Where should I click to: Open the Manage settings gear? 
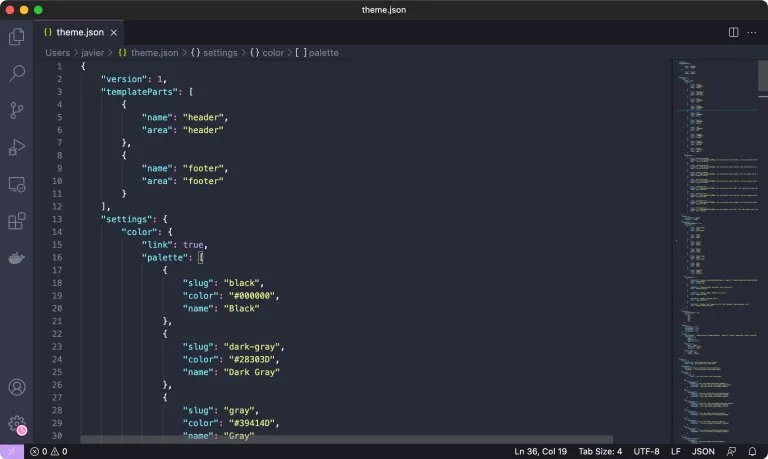click(x=17, y=424)
